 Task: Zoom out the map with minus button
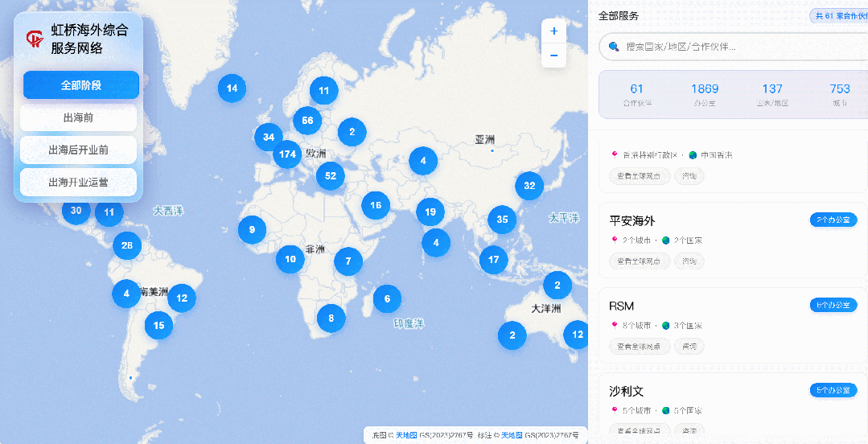click(553, 55)
